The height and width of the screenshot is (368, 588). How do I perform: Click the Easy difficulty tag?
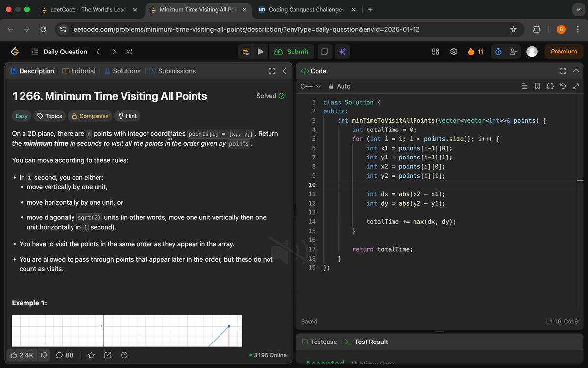pyautogui.click(x=22, y=116)
